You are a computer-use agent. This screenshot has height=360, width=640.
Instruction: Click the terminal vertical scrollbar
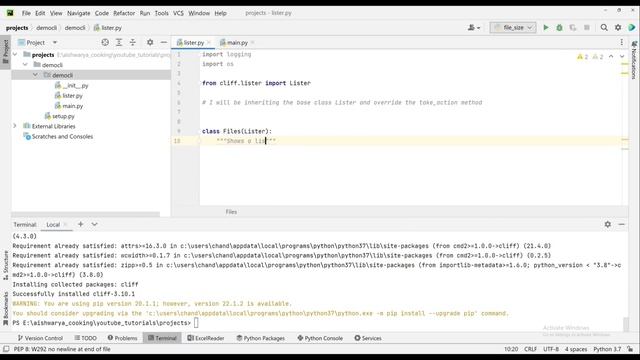tap(626, 324)
